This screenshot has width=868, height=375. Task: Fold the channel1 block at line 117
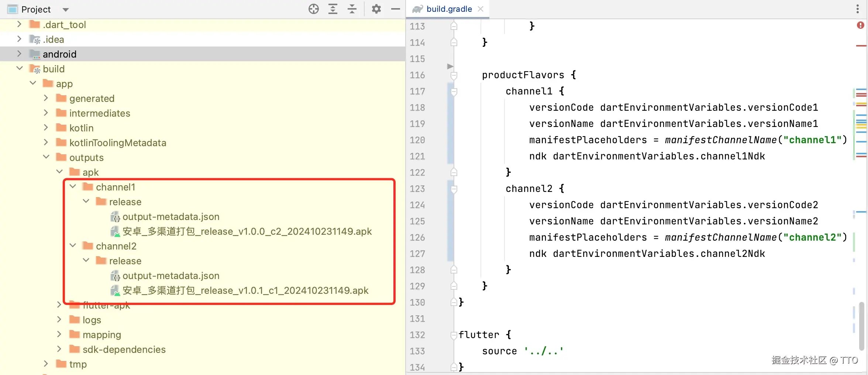(x=454, y=92)
